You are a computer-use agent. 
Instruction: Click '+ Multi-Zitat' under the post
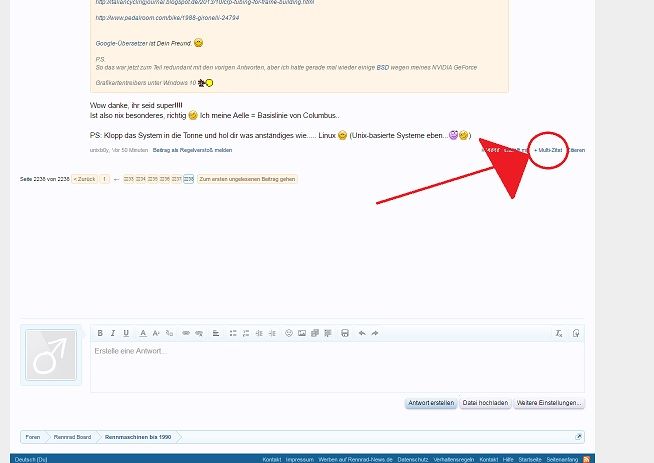pos(548,150)
